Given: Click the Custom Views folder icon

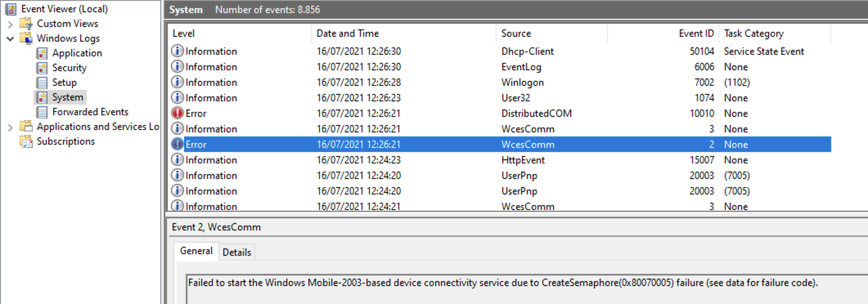Looking at the screenshot, I should tap(26, 24).
